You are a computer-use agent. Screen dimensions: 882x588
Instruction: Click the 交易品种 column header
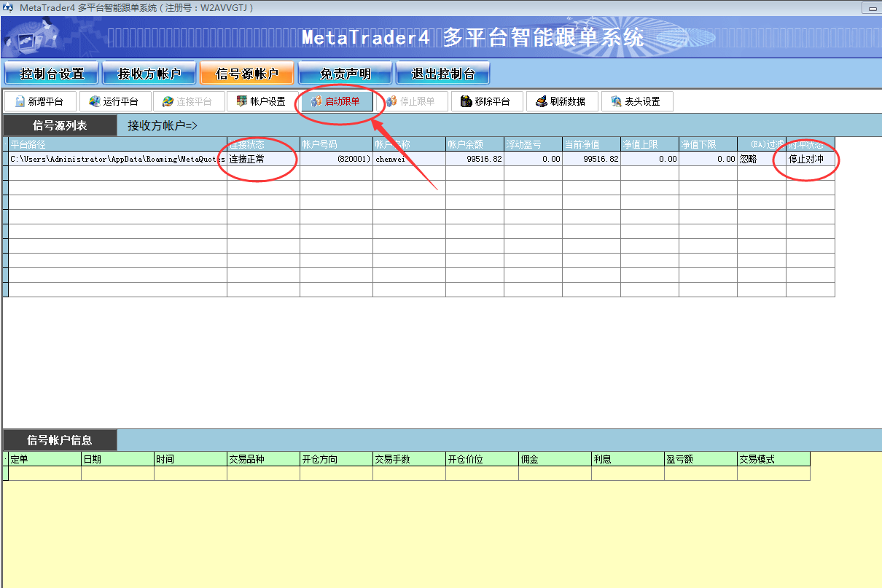click(263, 459)
